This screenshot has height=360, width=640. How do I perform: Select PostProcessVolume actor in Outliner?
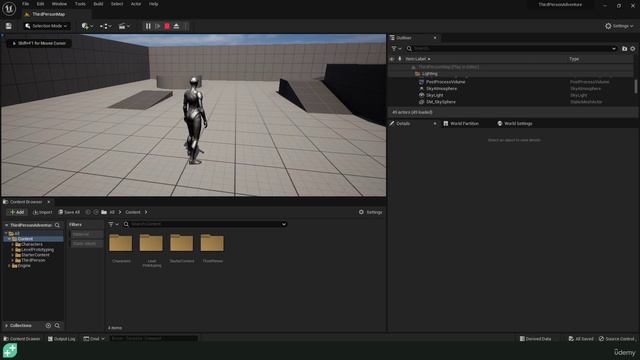445,82
